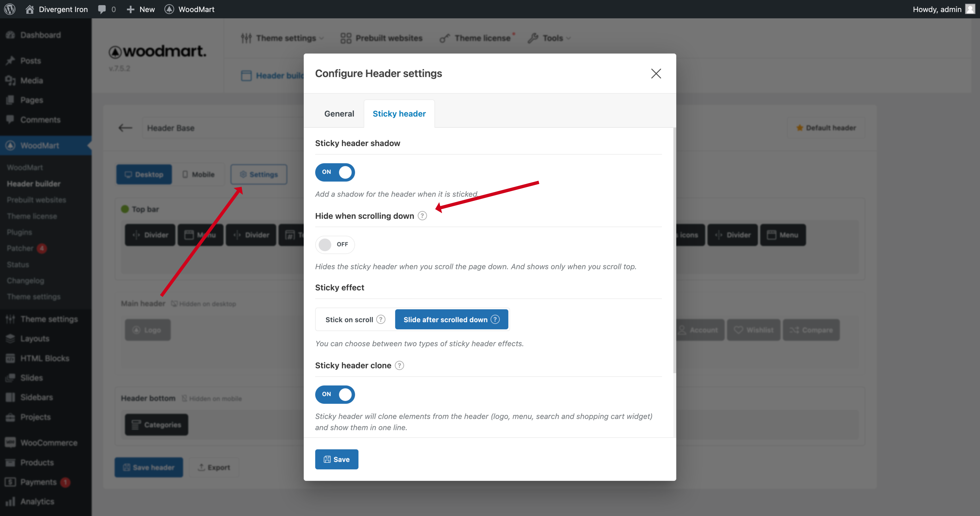Open Theme settings in sidebar main menu
980x516 pixels.
point(46,319)
